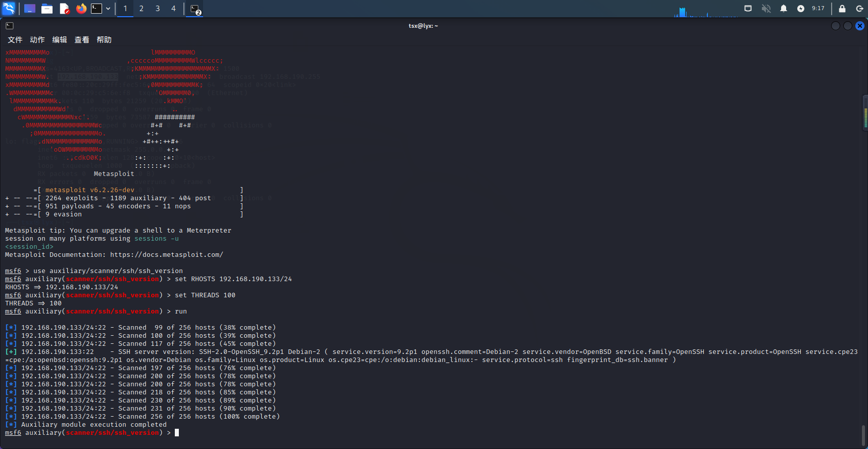868x449 pixels.
Task: Click the 'run' command text
Action: tap(181, 311)
